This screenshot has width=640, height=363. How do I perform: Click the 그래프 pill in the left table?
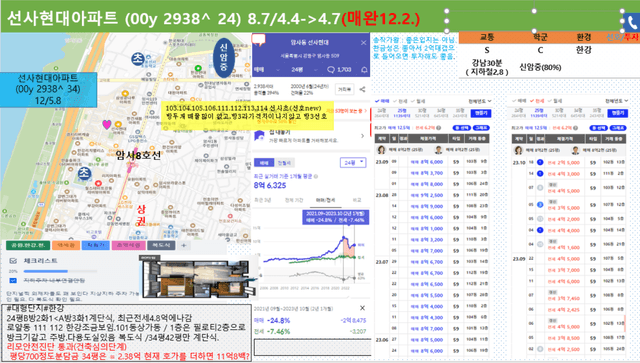[x=482, y=128]
